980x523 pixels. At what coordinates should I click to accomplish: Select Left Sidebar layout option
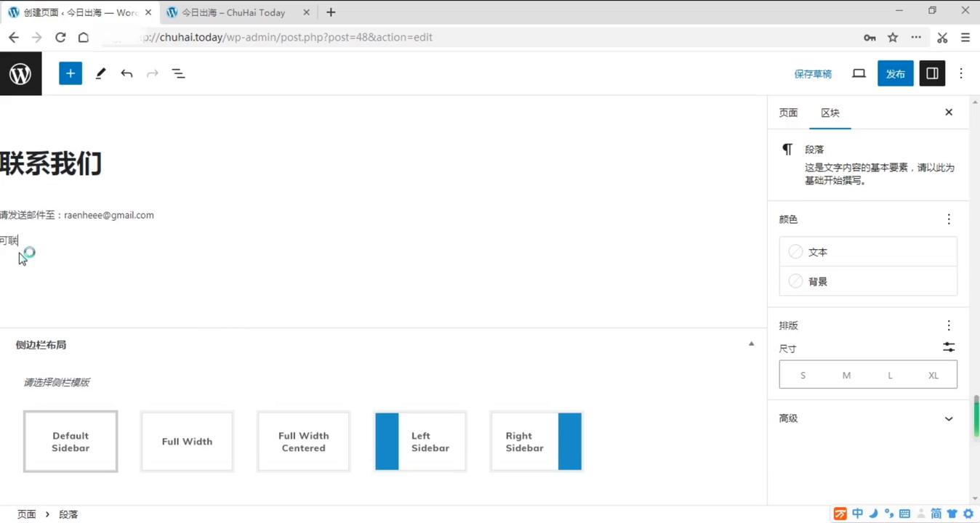tap(420, 442)
